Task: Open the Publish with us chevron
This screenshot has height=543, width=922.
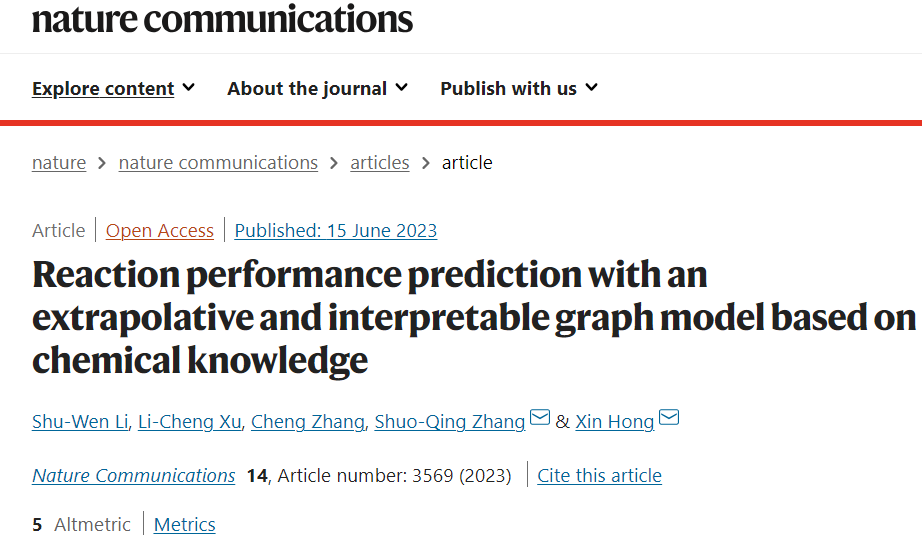Action: [592, 88]
